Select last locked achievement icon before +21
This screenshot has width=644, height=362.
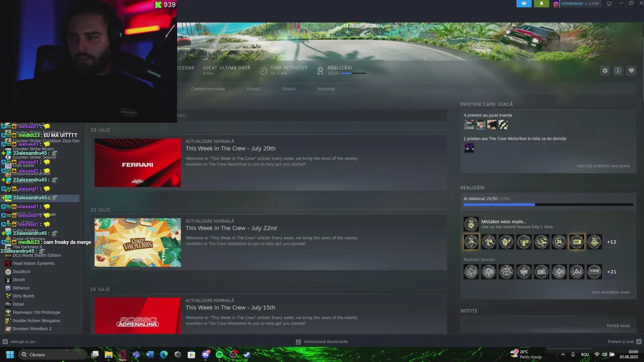click(x=594, y=272)
